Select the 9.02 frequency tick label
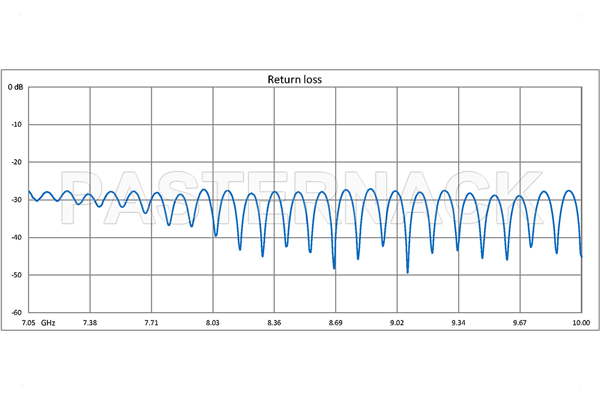The width and height of the screenshot is (600, 400). point(397,323)
